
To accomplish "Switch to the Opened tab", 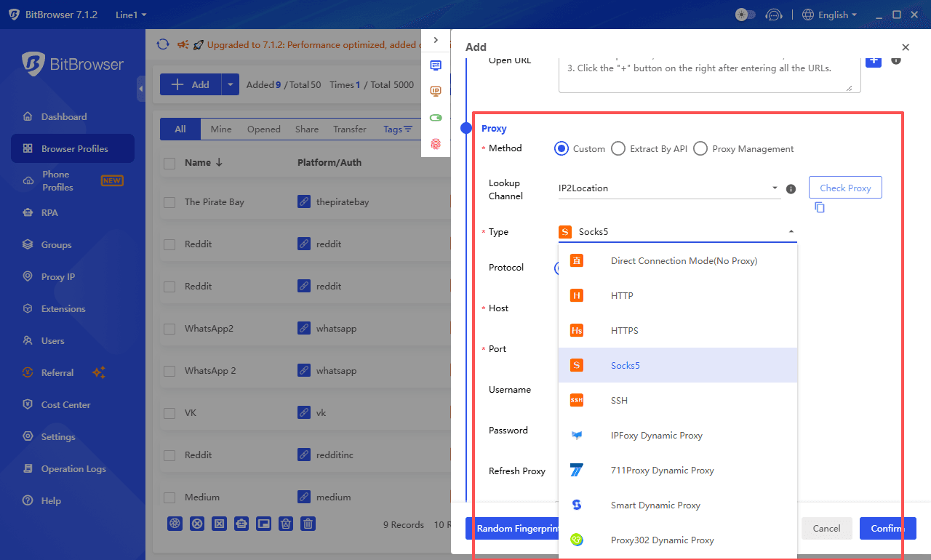I will coord(263,129).
